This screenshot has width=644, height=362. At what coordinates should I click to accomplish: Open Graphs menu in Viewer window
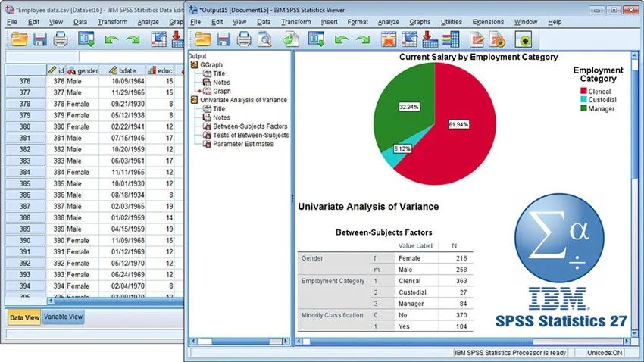(420, 22)
